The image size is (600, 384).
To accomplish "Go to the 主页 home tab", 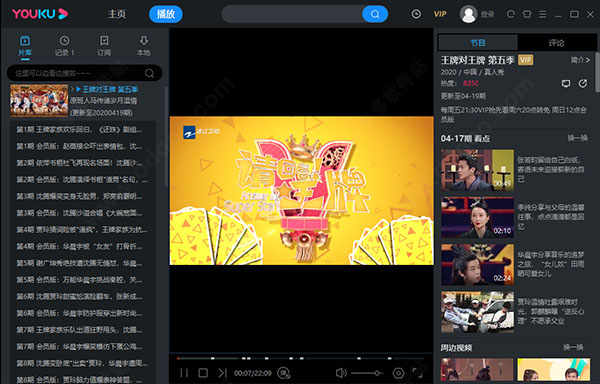I will [117, 14].
